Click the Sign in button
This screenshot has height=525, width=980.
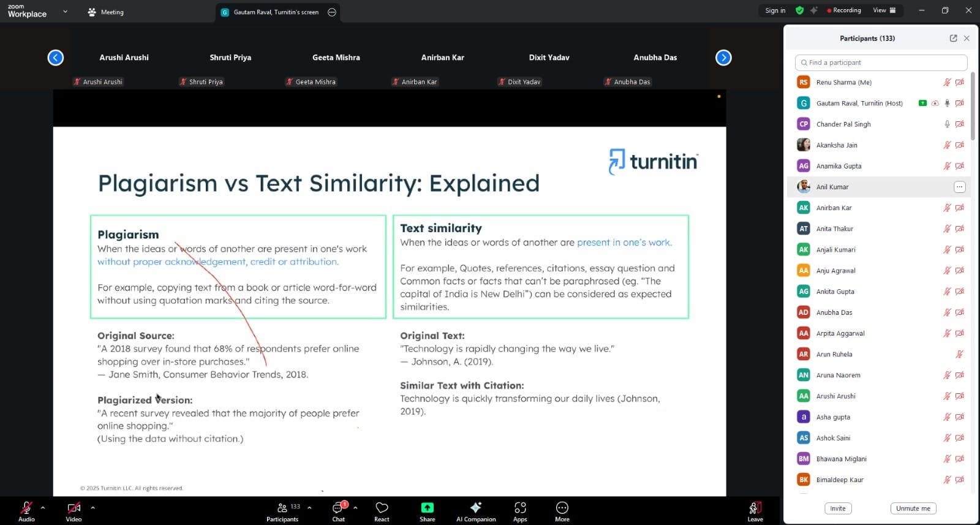click(x=775, y=10)
